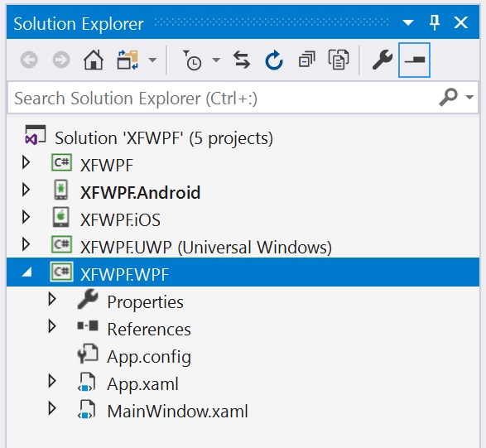Click the References icon in the tree
This screenshot has width=486, height=448.
click(88, 325)
